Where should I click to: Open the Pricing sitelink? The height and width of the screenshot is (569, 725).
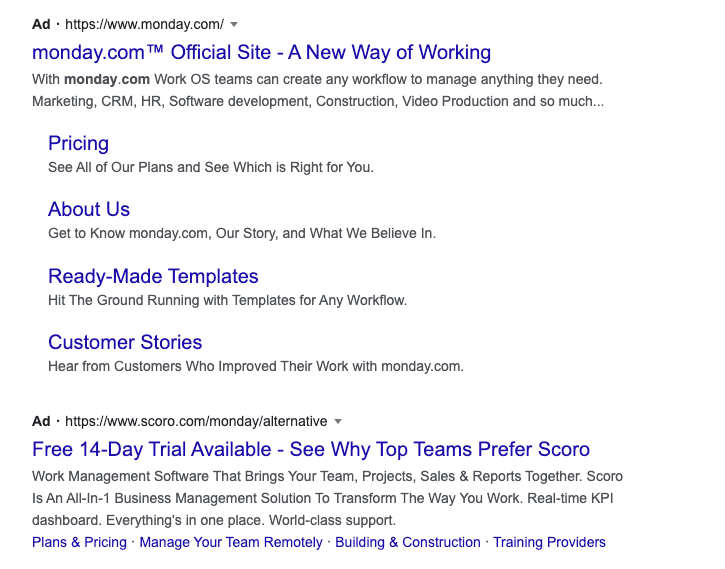(79, 143)
